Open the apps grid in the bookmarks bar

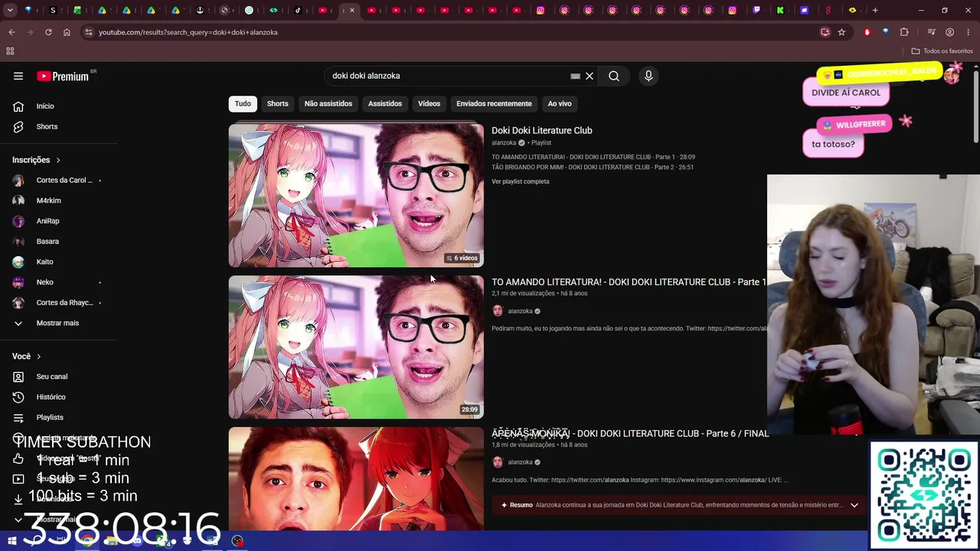click(x=10, y=51)
